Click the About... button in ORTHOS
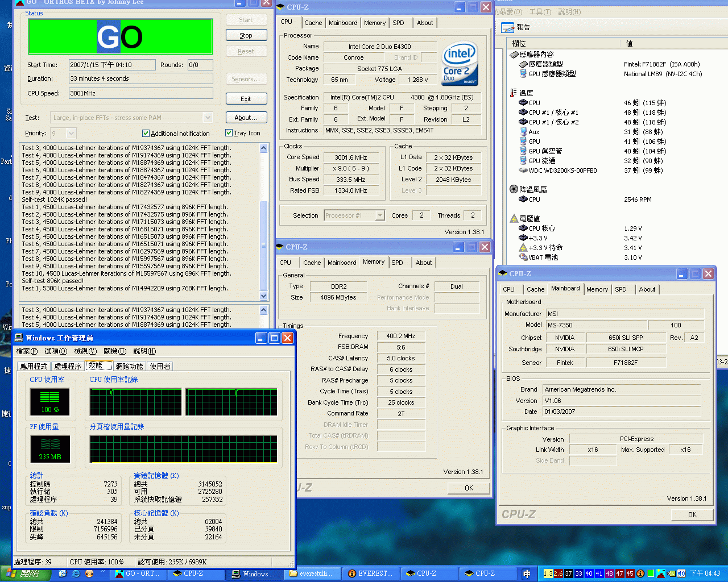728x582 pixels. [246, 118]
